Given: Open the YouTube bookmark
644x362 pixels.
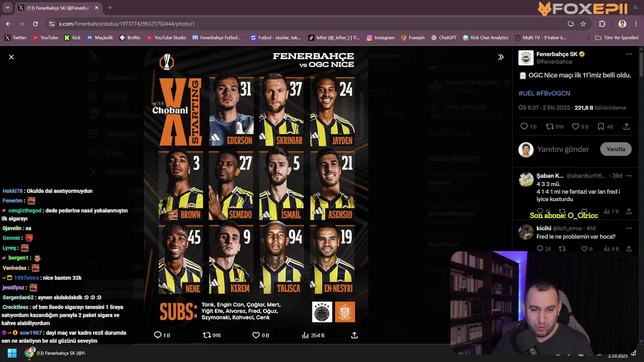Looking at the screenshot, I should (x=45, y=38).
